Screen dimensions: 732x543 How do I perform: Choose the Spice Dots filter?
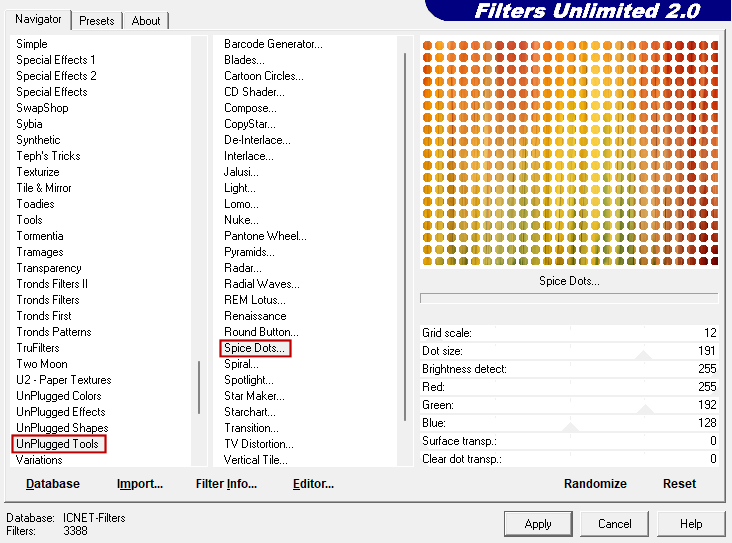255,348
